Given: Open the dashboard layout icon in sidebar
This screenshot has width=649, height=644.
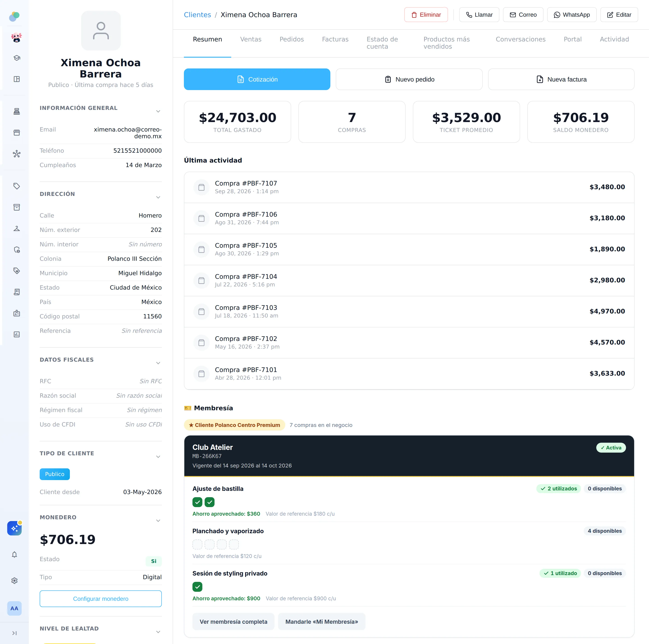Looking at the screenshot, I should click(x=16, y=79).
